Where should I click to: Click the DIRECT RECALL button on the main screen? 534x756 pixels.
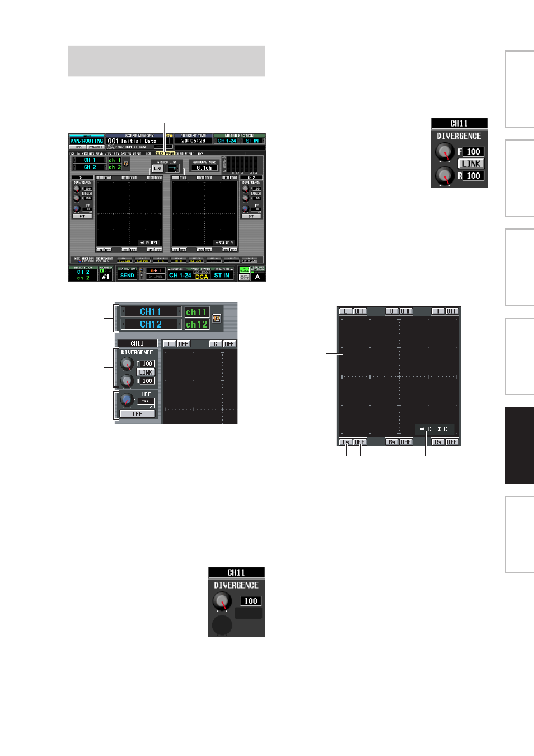click(x=244, y=270)
